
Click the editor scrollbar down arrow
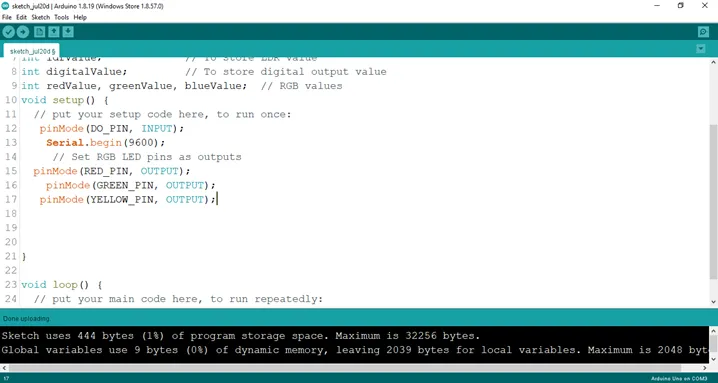pos(713,301)
